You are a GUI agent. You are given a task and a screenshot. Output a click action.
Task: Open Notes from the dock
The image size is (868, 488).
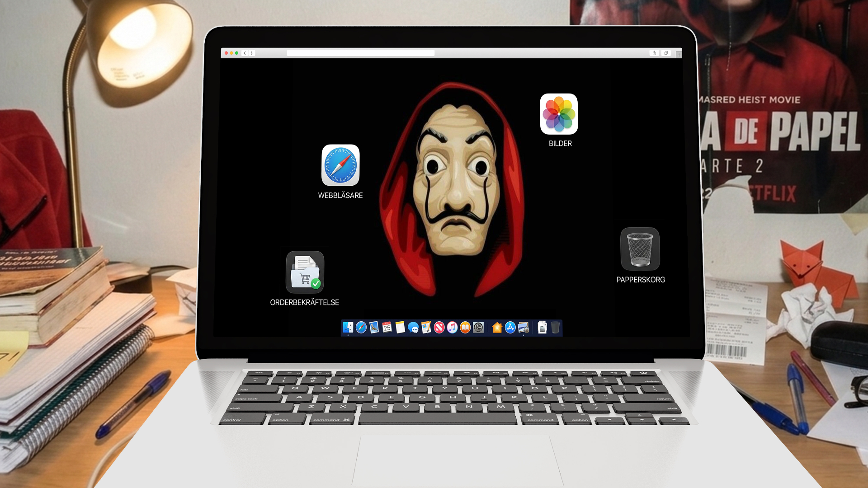coord(400,328)
